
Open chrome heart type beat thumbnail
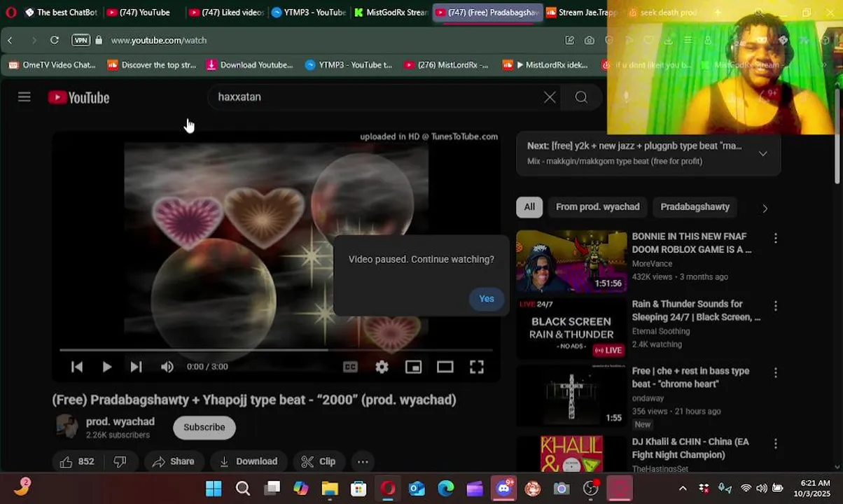tap(571, 396)
